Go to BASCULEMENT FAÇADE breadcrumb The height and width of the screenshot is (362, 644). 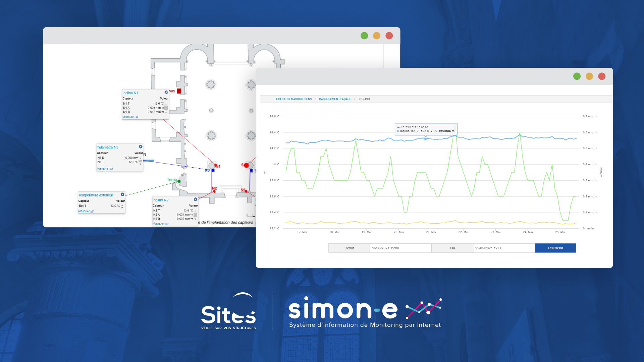[335, 99]
